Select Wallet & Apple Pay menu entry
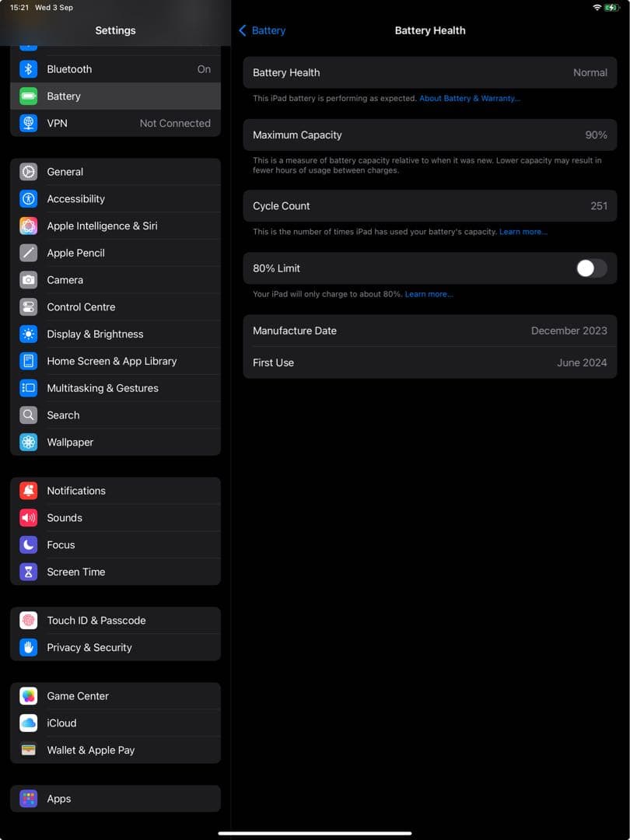 [x=89, y=750]
